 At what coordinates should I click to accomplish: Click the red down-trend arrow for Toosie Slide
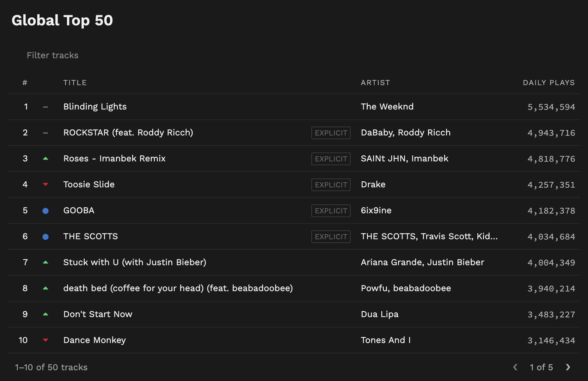[x=46, y=184]
